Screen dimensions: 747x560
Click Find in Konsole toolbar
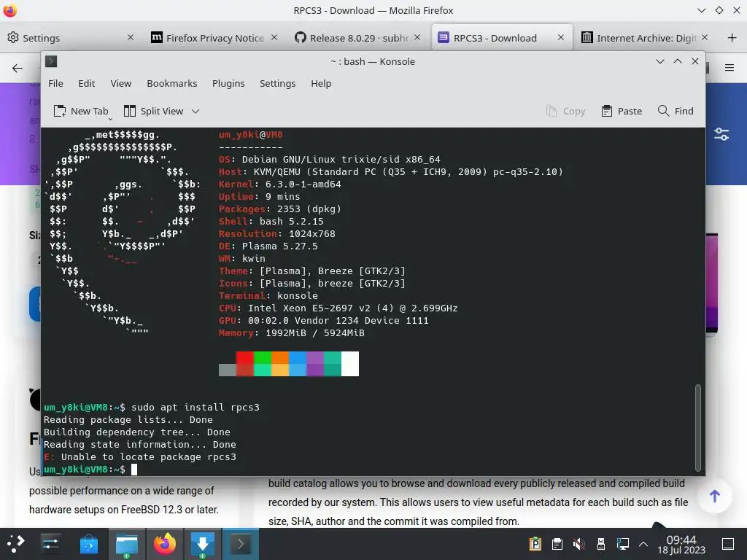click(676, 111)
